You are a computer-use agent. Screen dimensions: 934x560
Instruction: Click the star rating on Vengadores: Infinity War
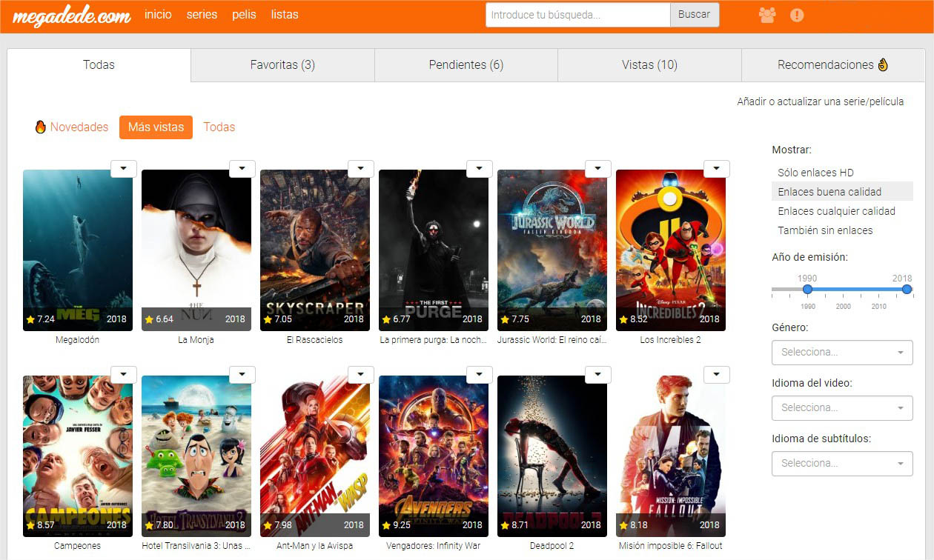pyautogui.click(x=396, y=525)
